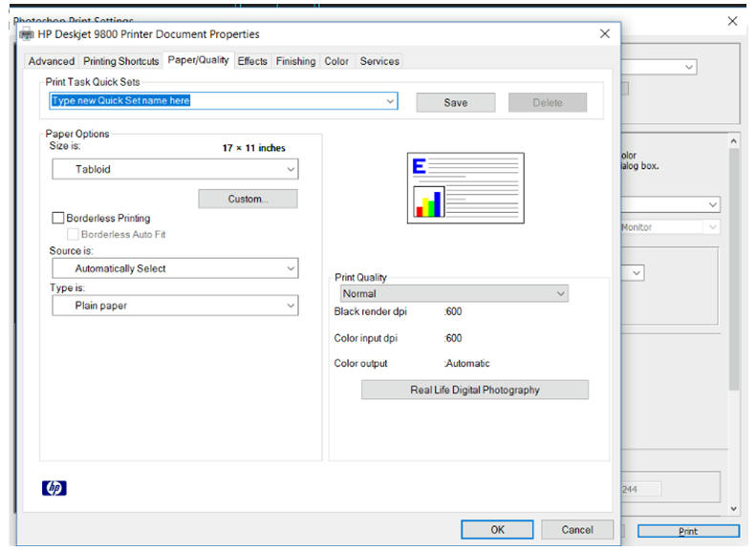756x551 pixels.
Task: Expand the Print Quality Normal dropdown
Action: pyautogui.click(x=454, y=294)
